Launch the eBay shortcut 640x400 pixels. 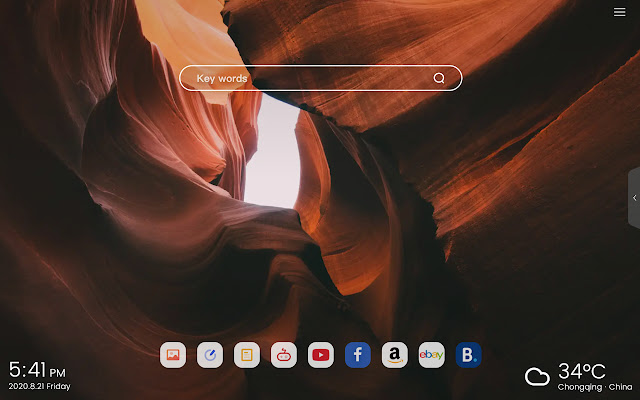coord(431,355)
